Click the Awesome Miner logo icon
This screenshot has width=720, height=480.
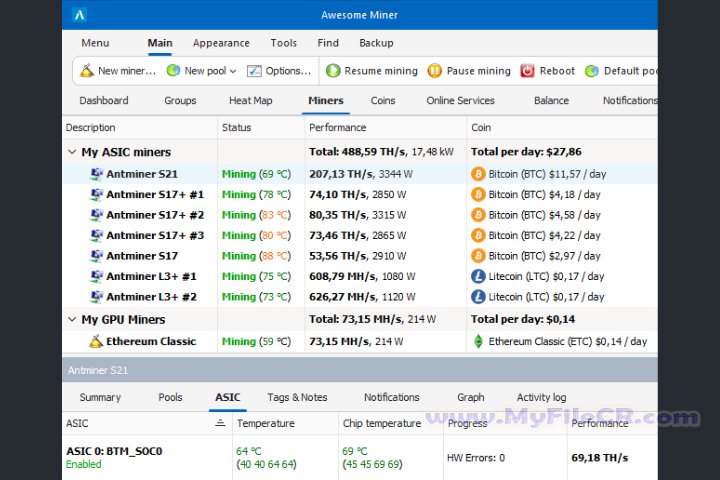tap(79, 15)
